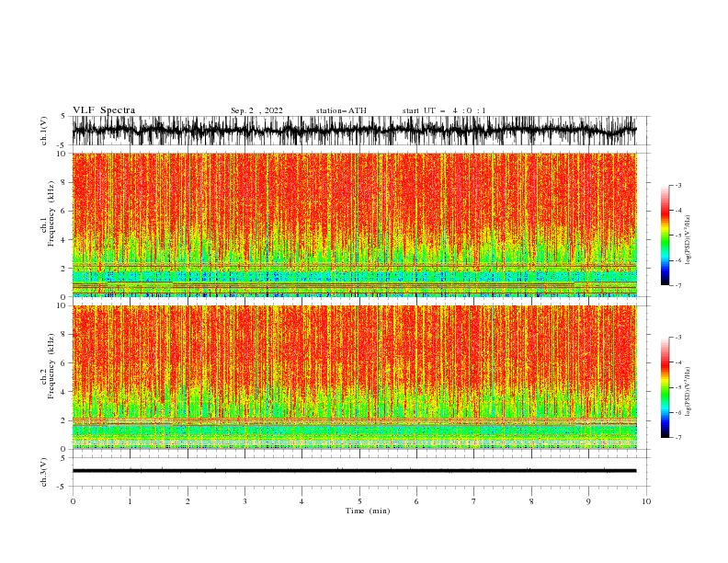Click the time axis tick label '10'
Image resolution: width=728 pixels, height=563 pixels.
click(x=646, y=501)
